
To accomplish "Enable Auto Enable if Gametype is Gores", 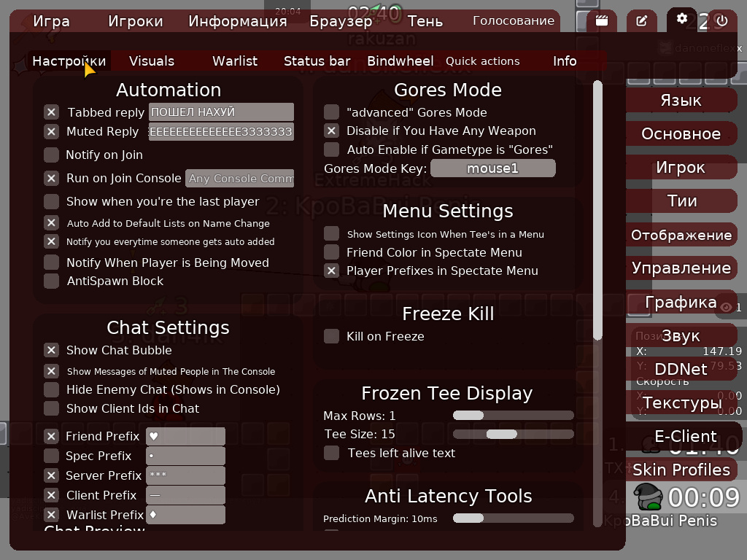I will (x=332, y=149).
